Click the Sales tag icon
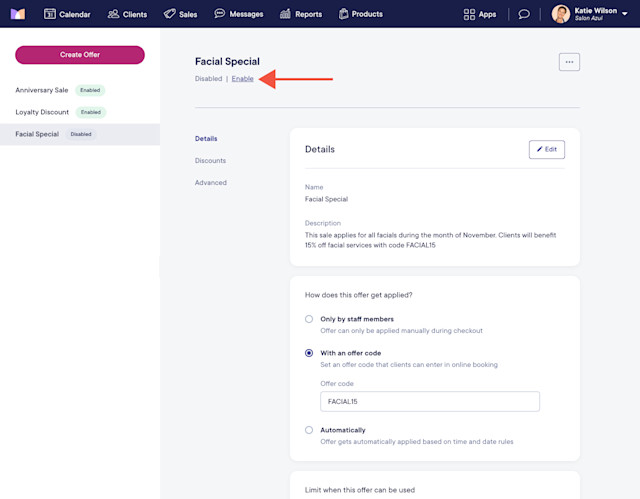The width and height of the screenshot is (640, 499). click(169, 14)
